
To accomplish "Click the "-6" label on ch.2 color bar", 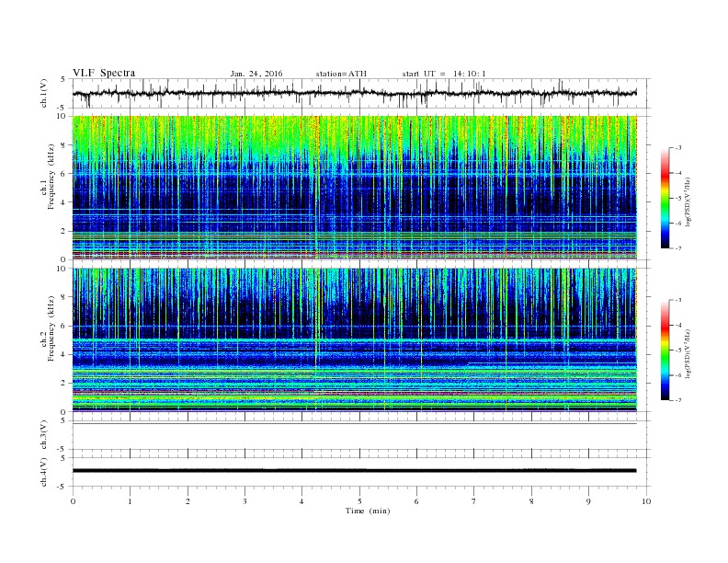I will [x=678, y=375].
